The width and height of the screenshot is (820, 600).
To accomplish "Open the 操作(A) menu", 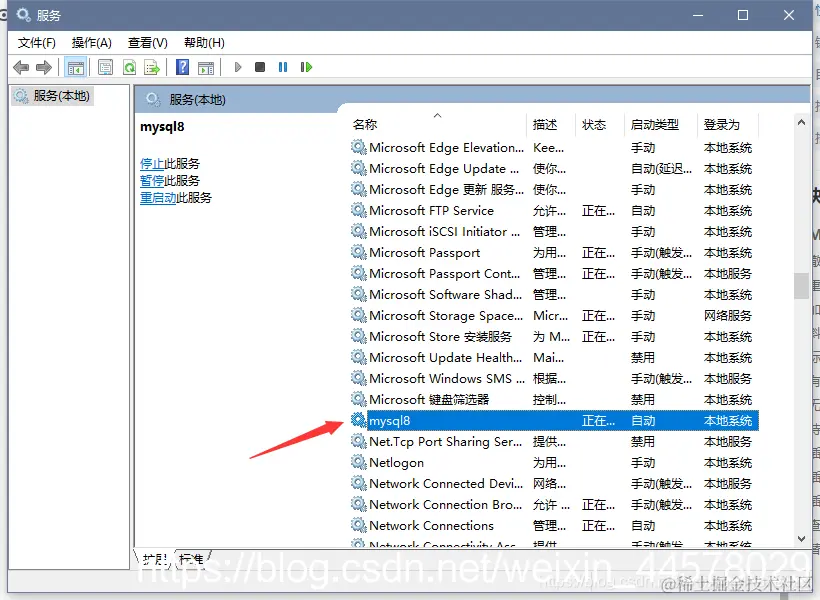I will click(92, 43).
